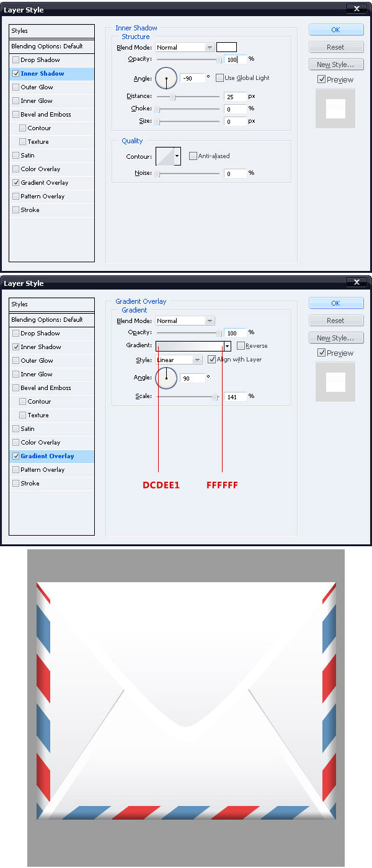Click the Gradient Overlay angle dial

tap(166, 378)
